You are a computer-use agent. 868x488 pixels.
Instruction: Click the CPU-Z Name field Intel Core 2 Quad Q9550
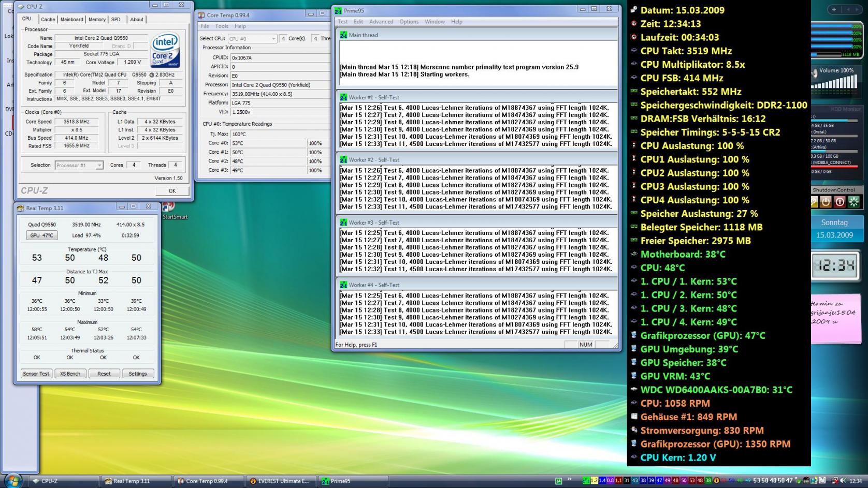coord(101,38)
